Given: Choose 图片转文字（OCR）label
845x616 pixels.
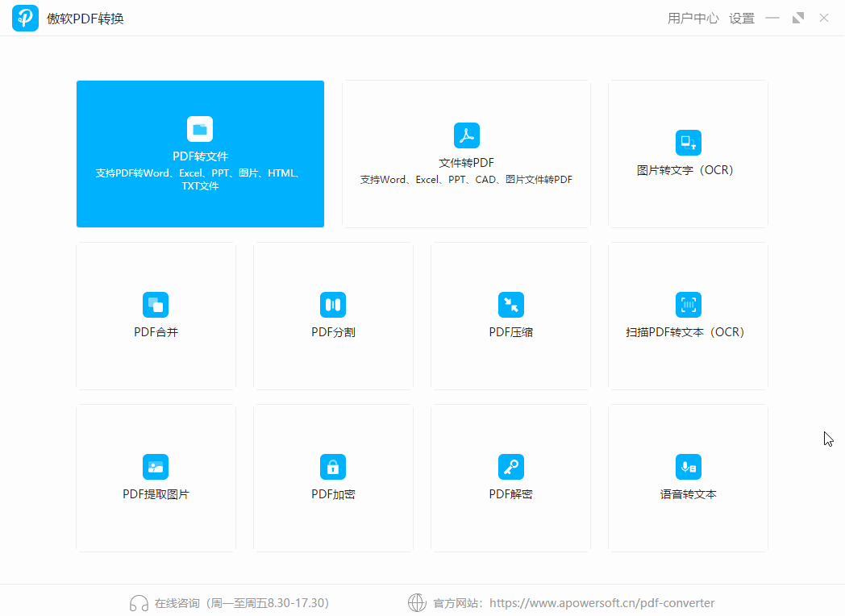Looking at the screenshot, I should (x=685, y=170).
